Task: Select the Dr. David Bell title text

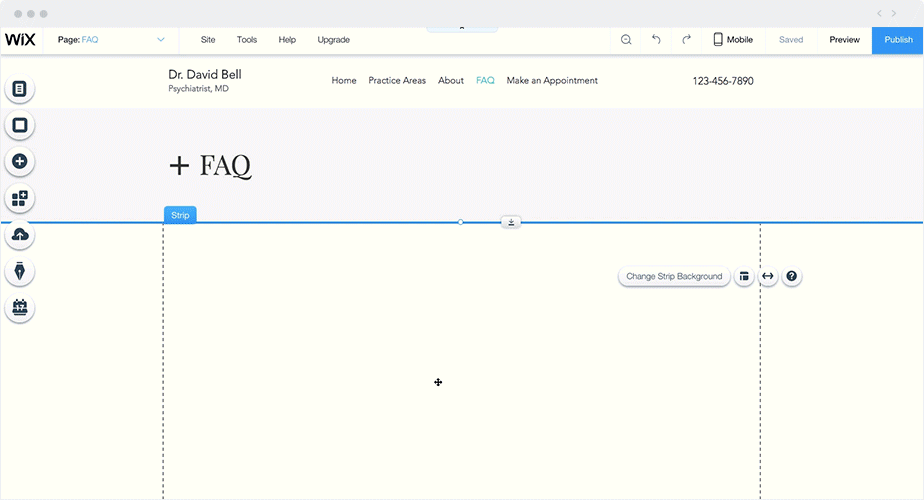Action: (204, 74)
